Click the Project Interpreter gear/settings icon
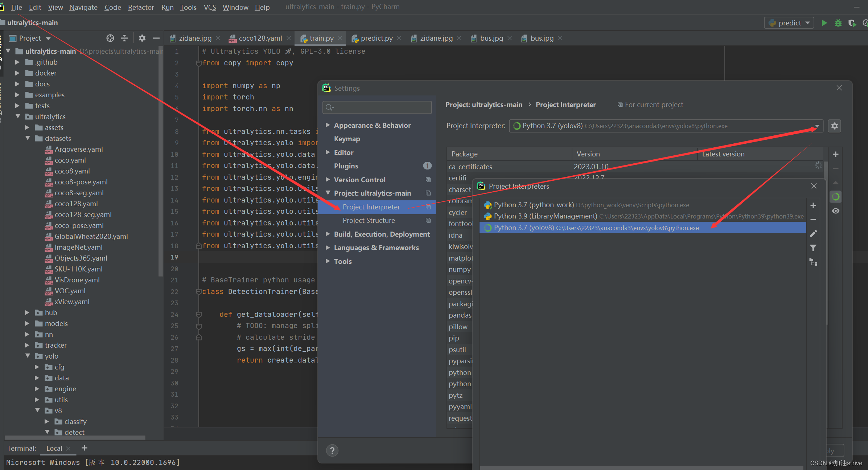 pos(834,126)
